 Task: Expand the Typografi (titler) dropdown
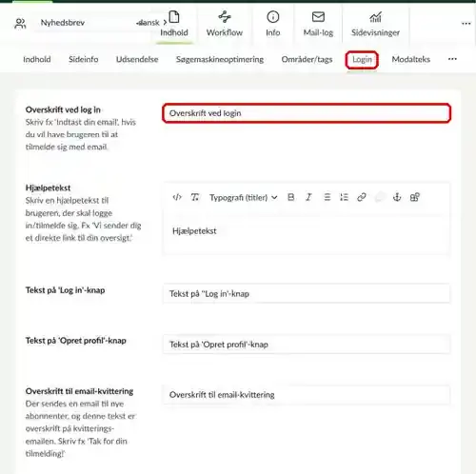244,198
